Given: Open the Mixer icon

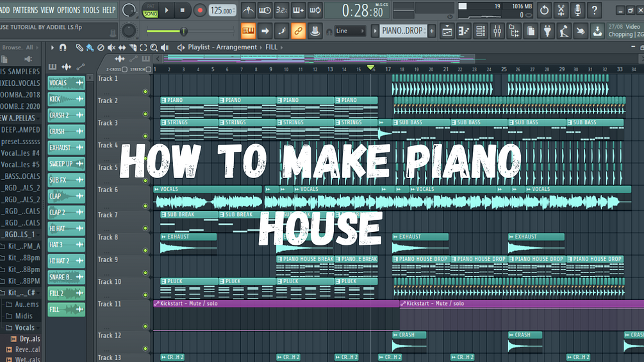Looking at the screenshot, I should 497,31.
